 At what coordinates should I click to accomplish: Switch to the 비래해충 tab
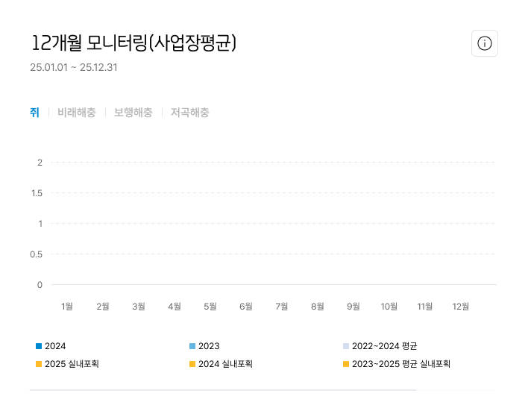click(x=76, y=113)
